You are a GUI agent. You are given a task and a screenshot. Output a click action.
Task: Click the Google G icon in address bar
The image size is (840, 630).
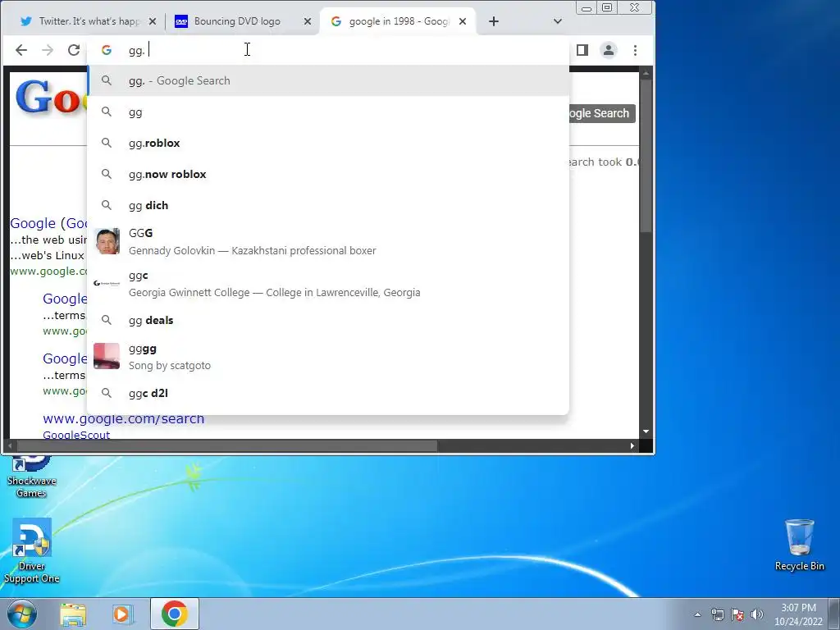point(107,50)
